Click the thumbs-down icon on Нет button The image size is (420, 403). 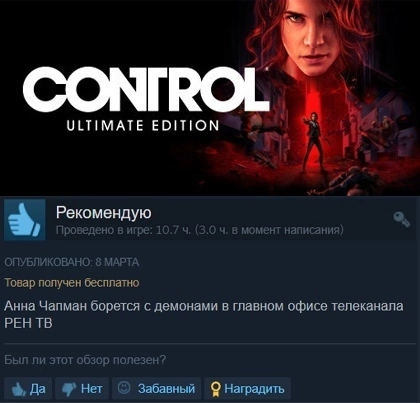click(x=69, y=389)
